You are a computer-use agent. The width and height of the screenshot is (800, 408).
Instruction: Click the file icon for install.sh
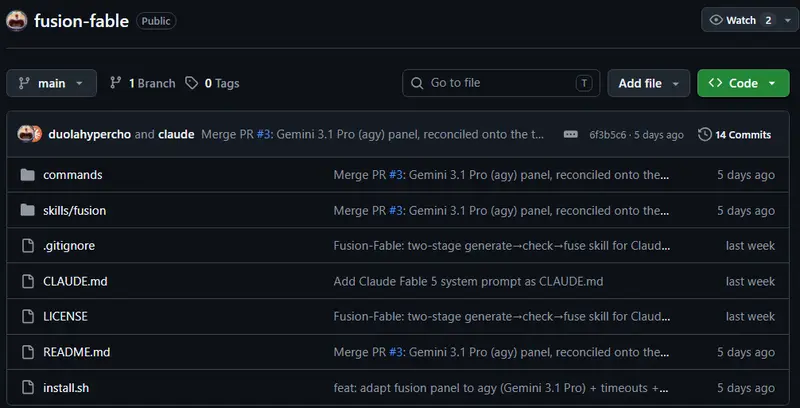[28, 387]
